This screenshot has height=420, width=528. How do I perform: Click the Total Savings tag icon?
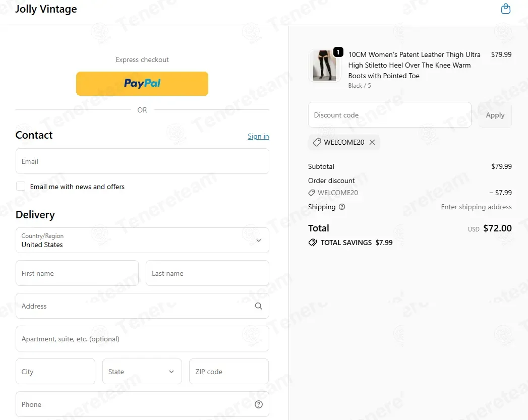click(313, 243)
